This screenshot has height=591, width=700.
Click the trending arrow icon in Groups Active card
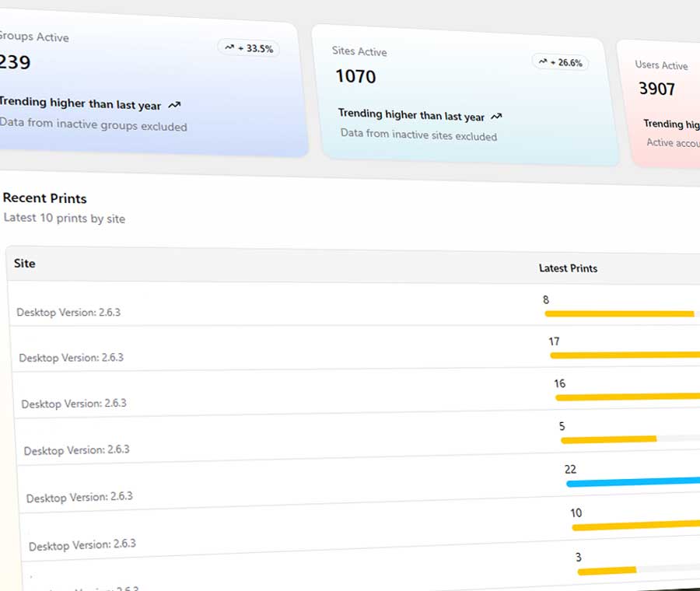tap(174, 105)
